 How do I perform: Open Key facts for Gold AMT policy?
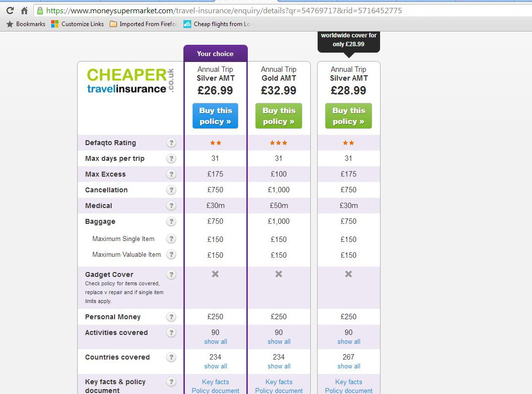(279, 382)
